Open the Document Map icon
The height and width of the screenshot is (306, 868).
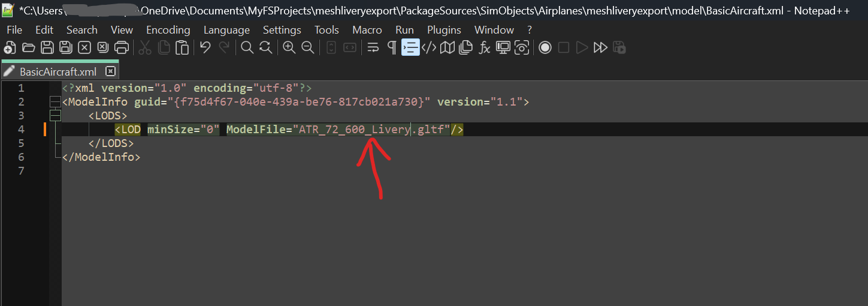(x=447, y=48)
